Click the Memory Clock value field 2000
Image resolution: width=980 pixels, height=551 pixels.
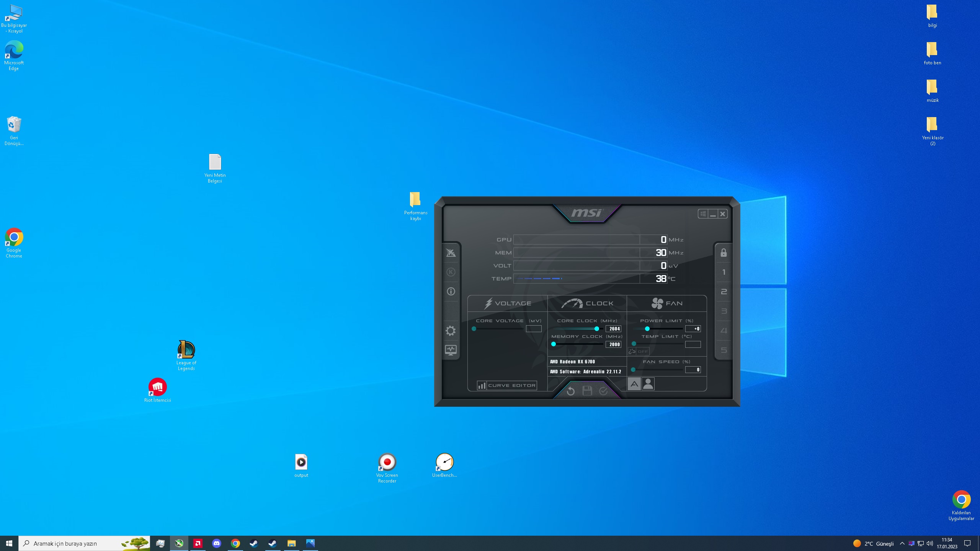point(613,344)
